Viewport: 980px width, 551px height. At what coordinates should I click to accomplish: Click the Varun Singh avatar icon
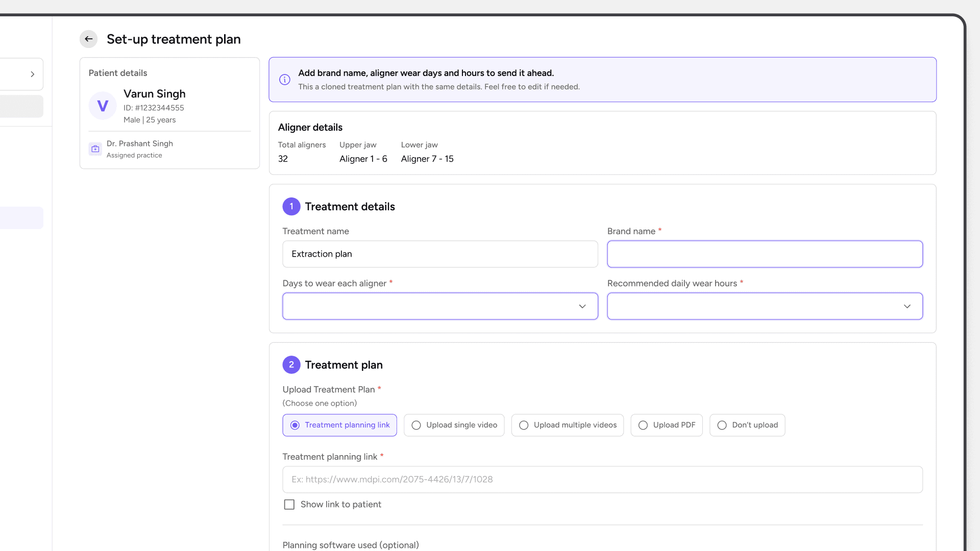tap(103, 106)
